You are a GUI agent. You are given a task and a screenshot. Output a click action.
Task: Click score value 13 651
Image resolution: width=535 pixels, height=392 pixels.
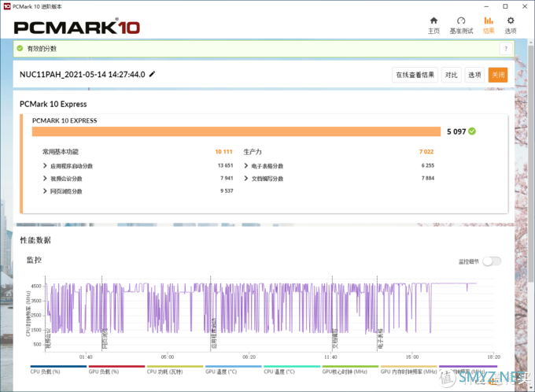click(x=226, y=165)
